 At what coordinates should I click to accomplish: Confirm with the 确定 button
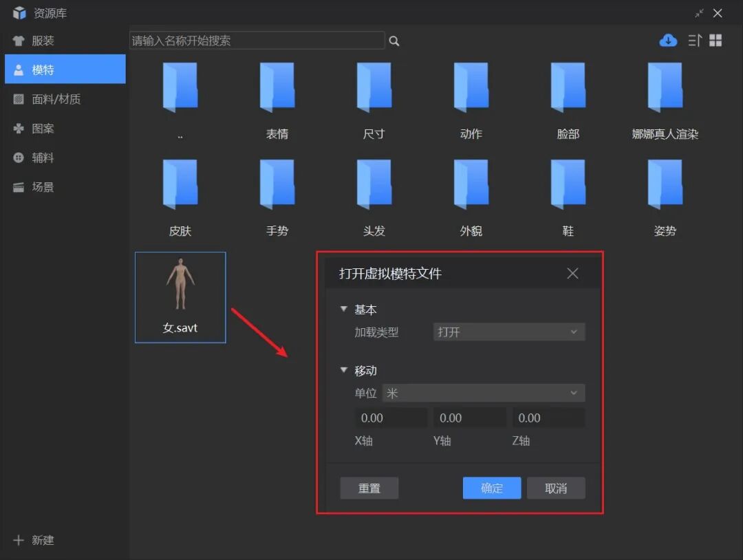pyautogui.click(x=492, y=488)
